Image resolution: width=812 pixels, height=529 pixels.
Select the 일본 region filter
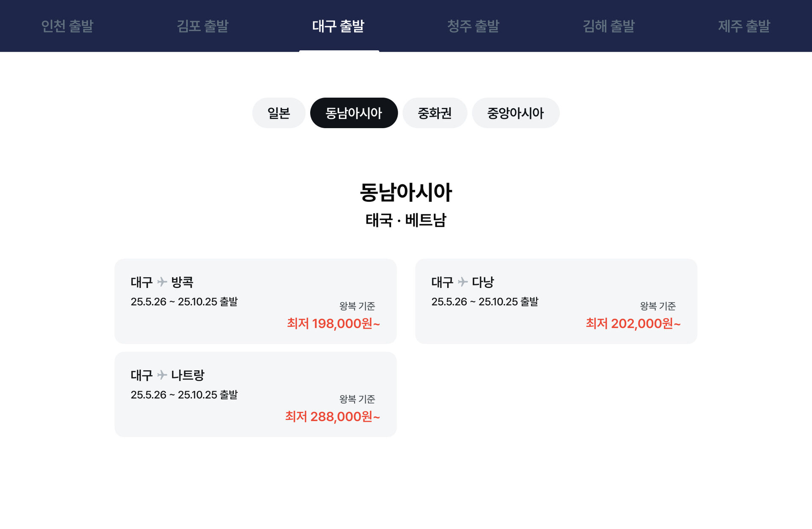[278, 113]
